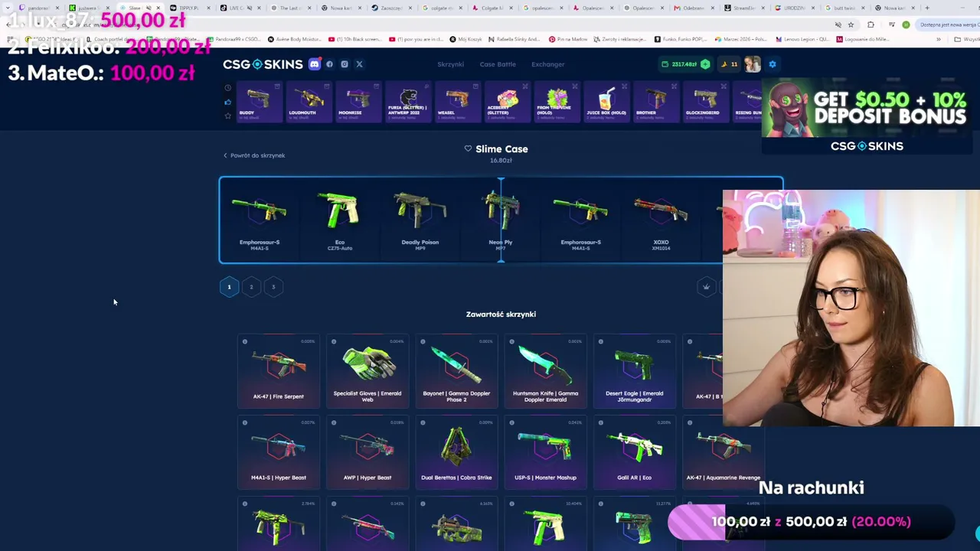This screenshot has width=980, height=551.
Task: Open the BROTHER live drop
Action: 656,102
